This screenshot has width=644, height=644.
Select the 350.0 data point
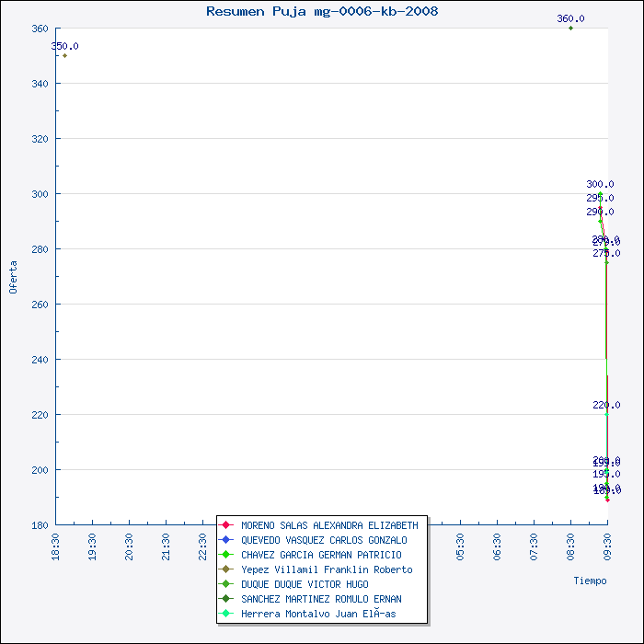tap(65, 55)
